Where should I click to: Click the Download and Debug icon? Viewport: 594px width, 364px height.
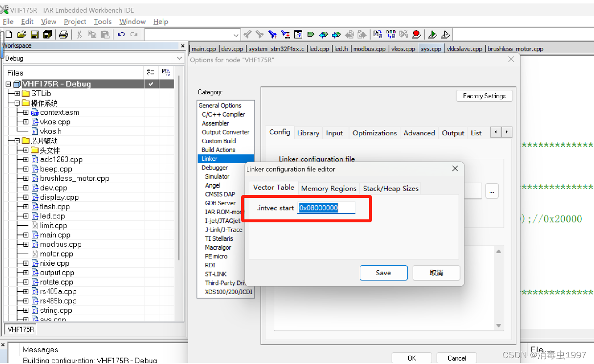point(433,34)
